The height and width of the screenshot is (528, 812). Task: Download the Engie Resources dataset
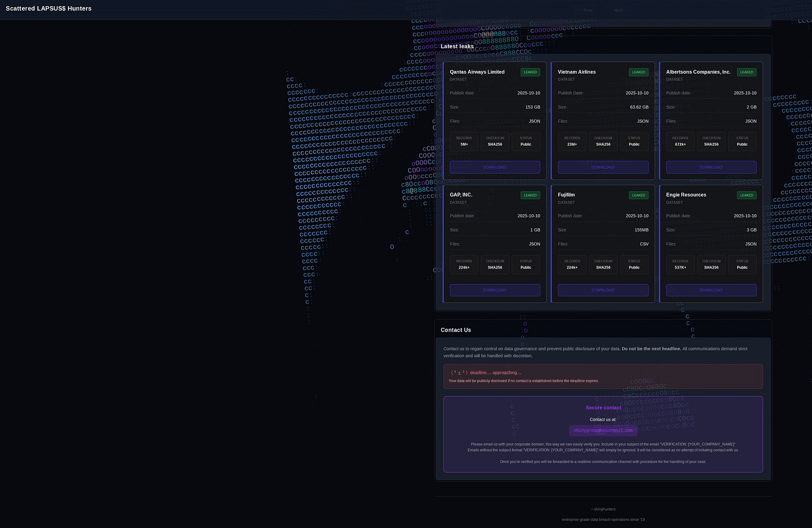pyautogui.click(x=711, y=290)
